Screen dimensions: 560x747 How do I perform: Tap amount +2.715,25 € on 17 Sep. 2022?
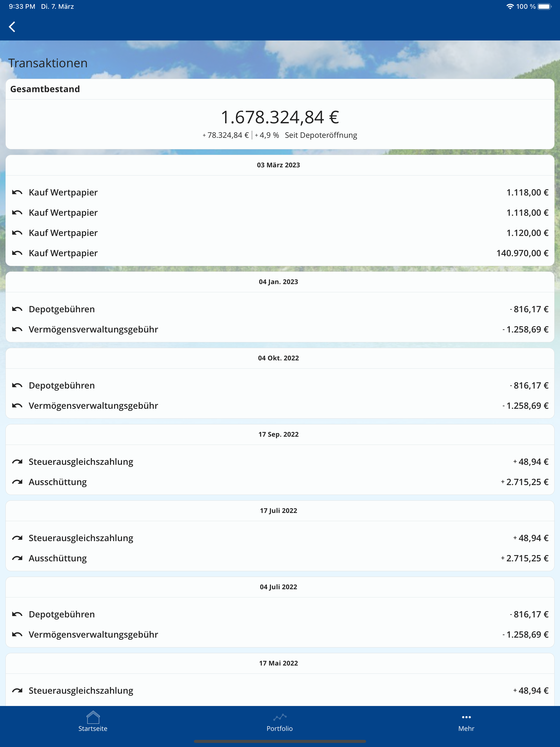click(525, 482)
